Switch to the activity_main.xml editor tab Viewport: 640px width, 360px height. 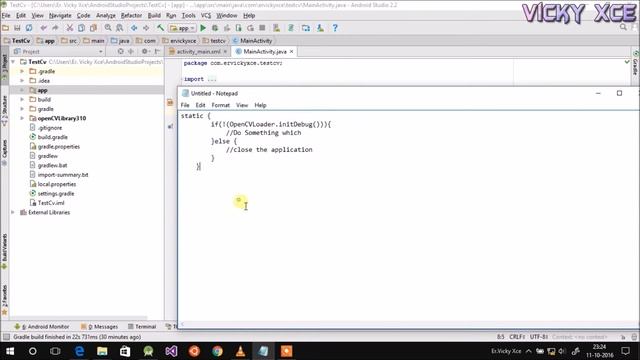(x=198, y=52)
